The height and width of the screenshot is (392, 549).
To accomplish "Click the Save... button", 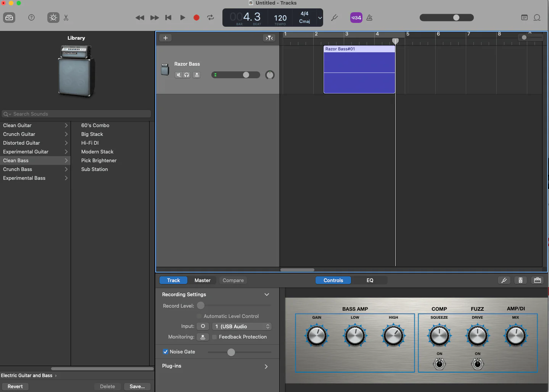I will 137,387.
